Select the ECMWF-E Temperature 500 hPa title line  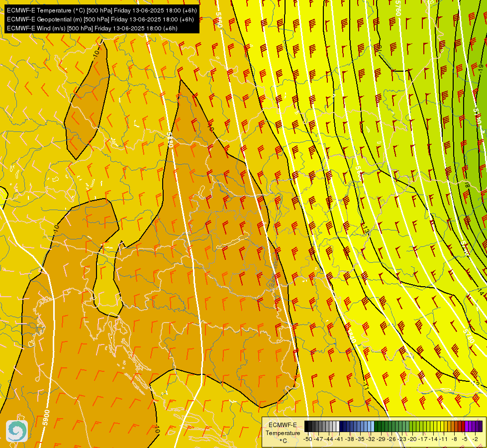point(101,10)
